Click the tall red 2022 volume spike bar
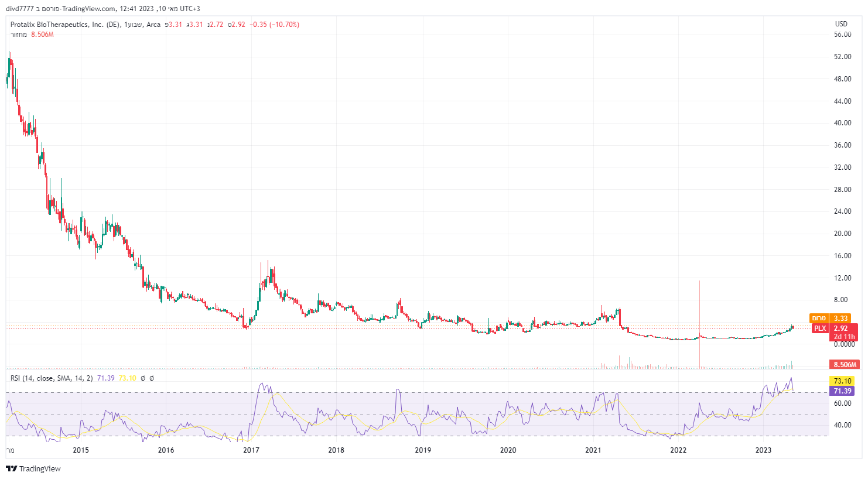 point(699,324)
